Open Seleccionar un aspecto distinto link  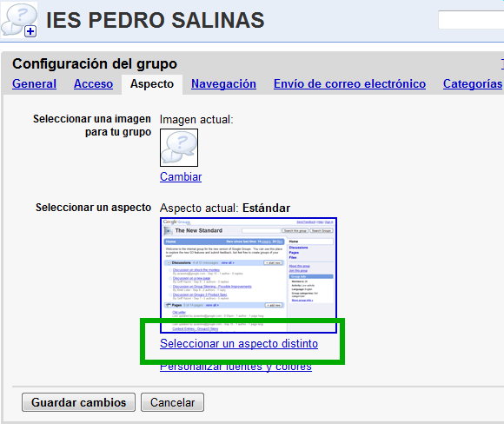(239, 343)
